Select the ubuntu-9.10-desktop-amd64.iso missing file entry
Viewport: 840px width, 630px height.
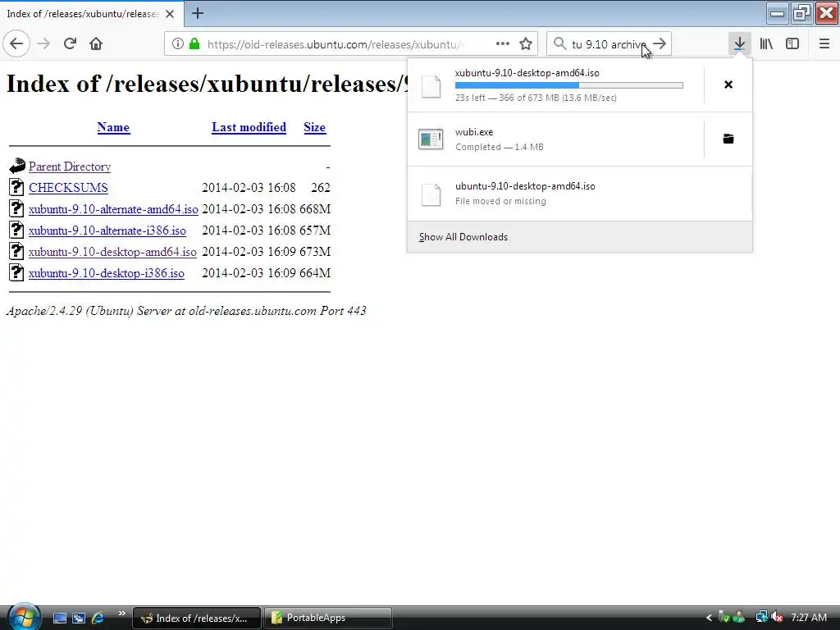[x=580, y=194]
